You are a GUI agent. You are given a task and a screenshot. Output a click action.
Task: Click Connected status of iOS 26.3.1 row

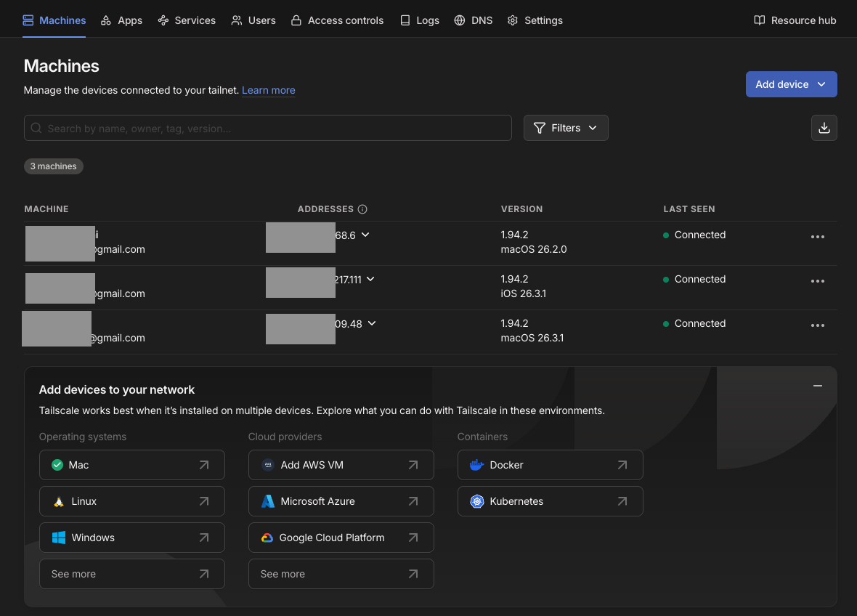694,279
